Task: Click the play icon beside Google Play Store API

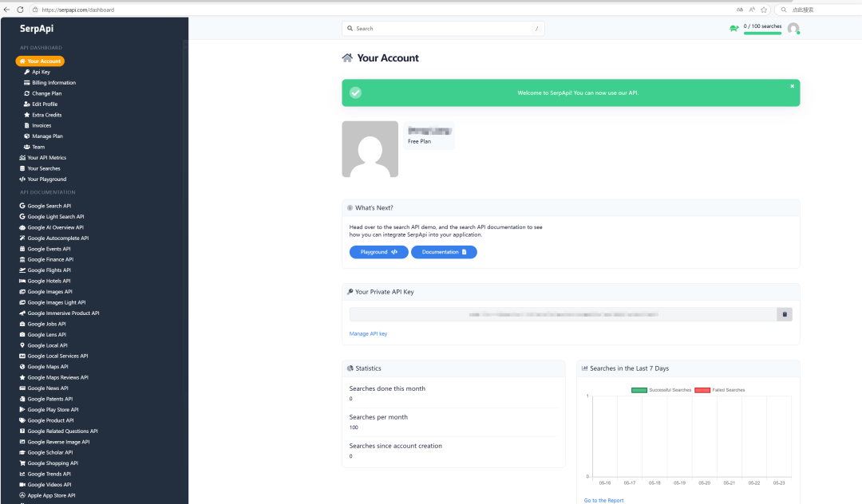Action: click(x=22, y=410)
